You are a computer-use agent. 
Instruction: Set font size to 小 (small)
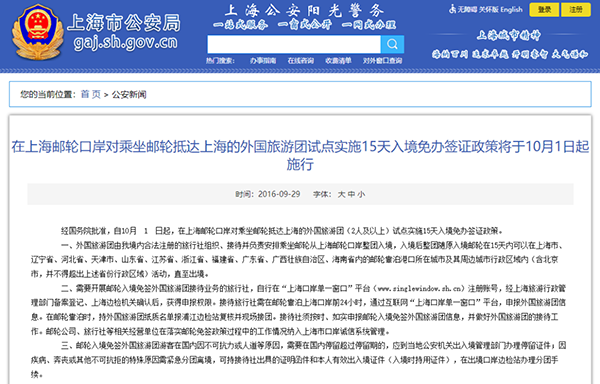361,194
